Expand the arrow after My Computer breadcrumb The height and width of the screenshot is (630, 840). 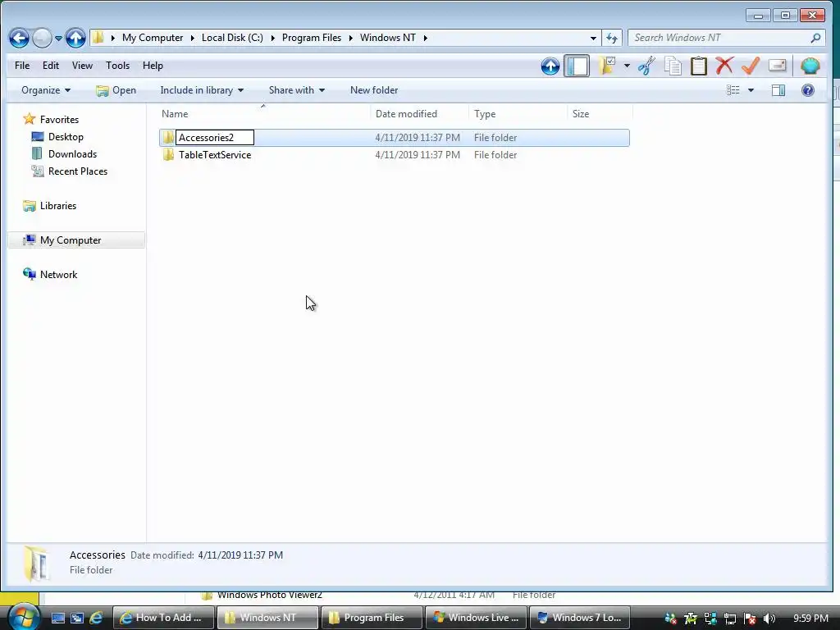pos(192,38)
